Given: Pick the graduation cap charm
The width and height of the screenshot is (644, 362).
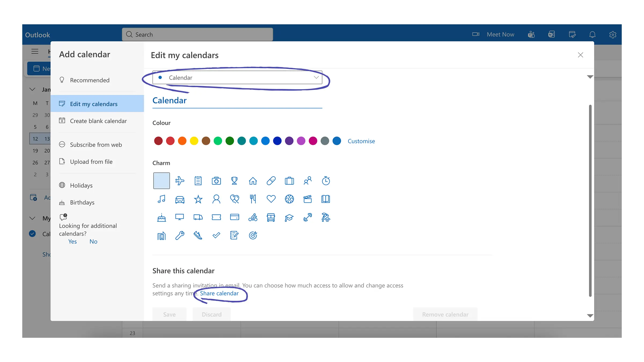Looking at the screenshot, I should pyautogui.click(x=289, y=217).
